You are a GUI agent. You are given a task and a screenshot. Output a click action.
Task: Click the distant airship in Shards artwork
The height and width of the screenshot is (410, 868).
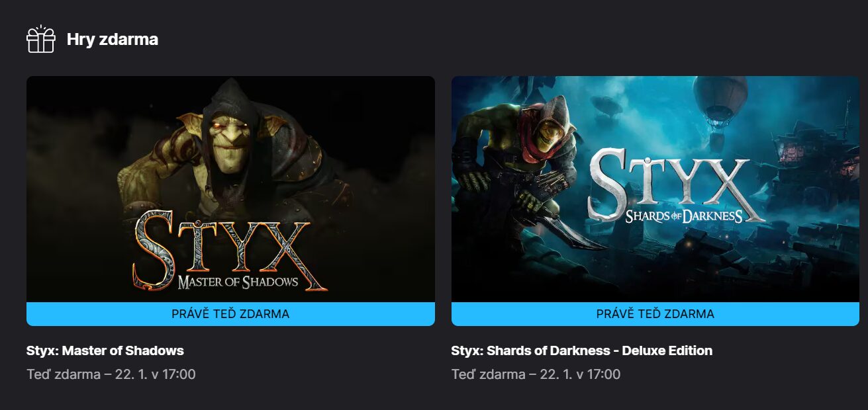[x=607, y=107]
